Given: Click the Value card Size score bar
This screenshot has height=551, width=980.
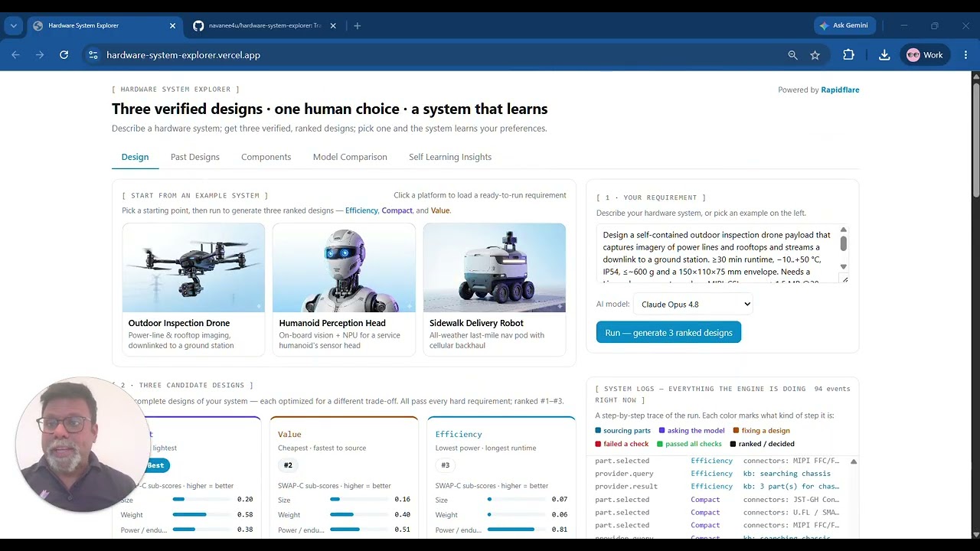Looking at the screenshot, I should (x=358, y=499).
